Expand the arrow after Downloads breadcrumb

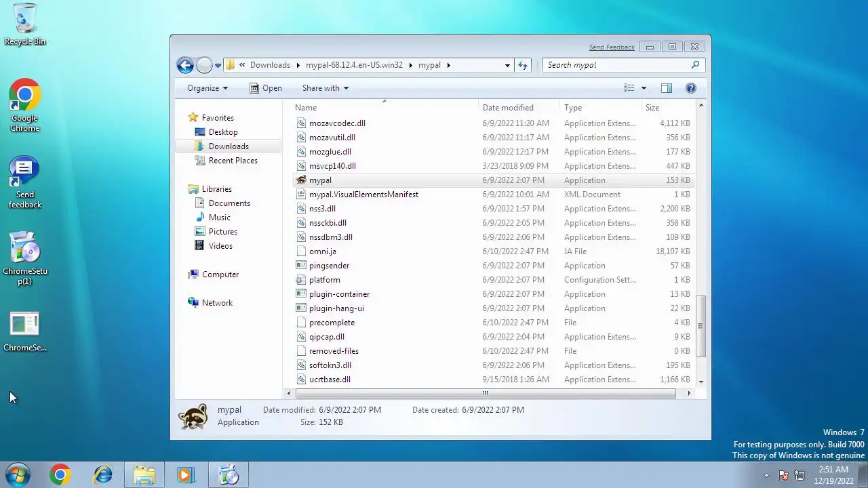pyautogui.click(x=298, y=65)
